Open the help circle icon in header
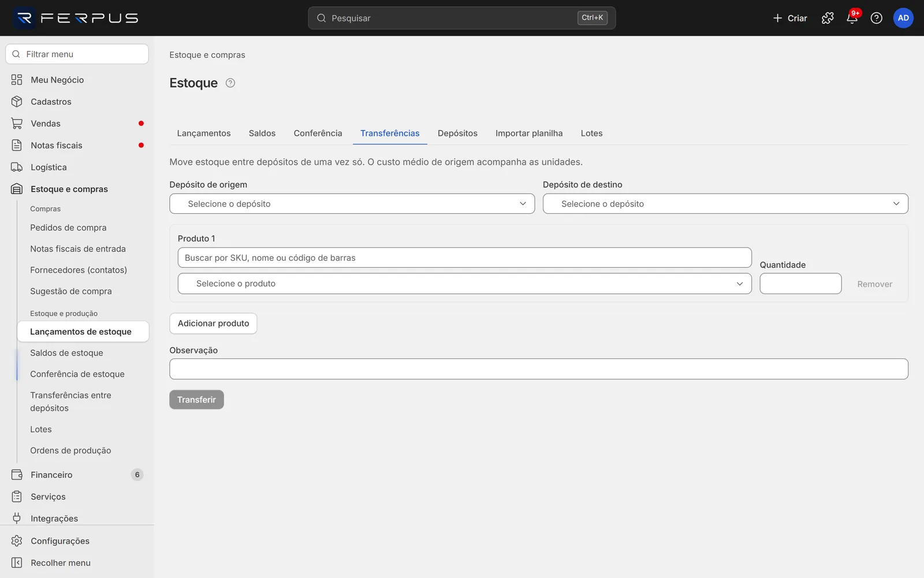 [876, 18]
